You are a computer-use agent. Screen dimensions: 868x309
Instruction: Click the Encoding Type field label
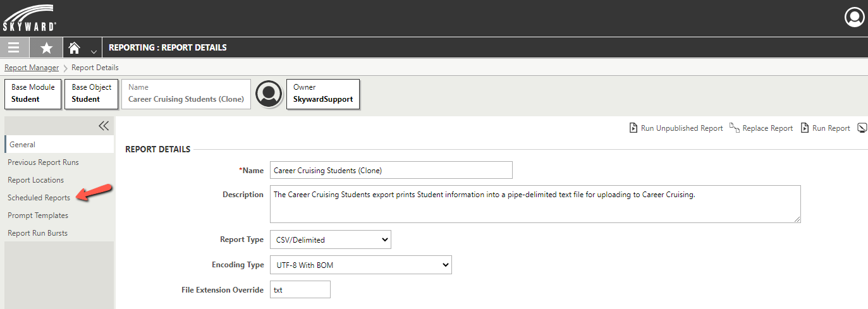point(238,265)
